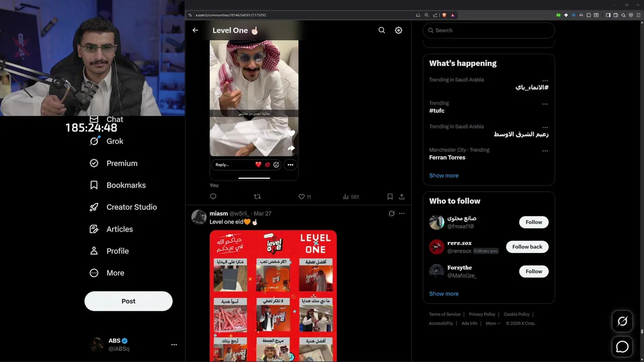Open community search magnifier icon

tap(382, 30)
